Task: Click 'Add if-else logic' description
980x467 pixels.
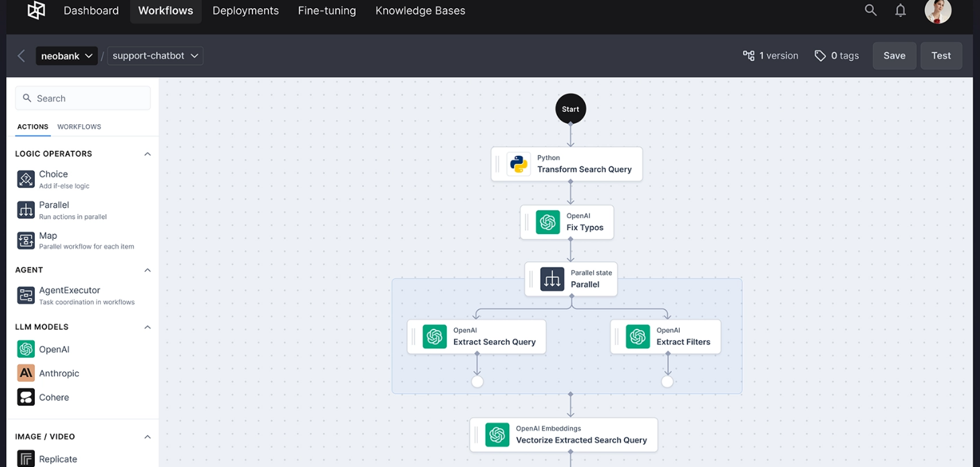Action: [64, 186]
